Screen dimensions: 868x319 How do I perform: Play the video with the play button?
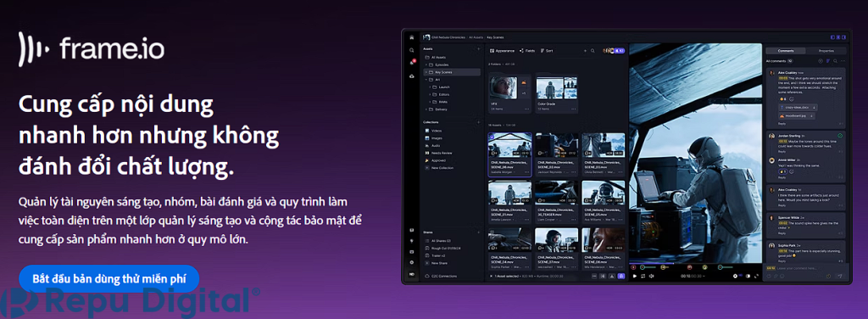[634, 276]
